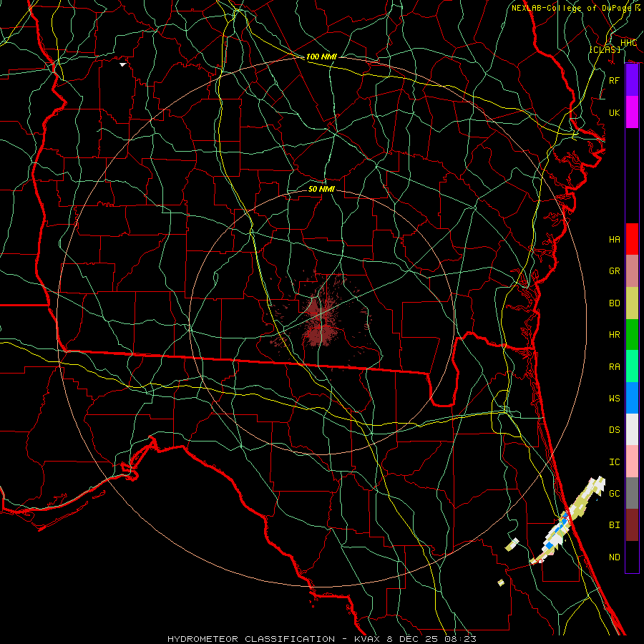Click the HA legend label
Screen dimensions: 644x644
(x=615, y=239)
